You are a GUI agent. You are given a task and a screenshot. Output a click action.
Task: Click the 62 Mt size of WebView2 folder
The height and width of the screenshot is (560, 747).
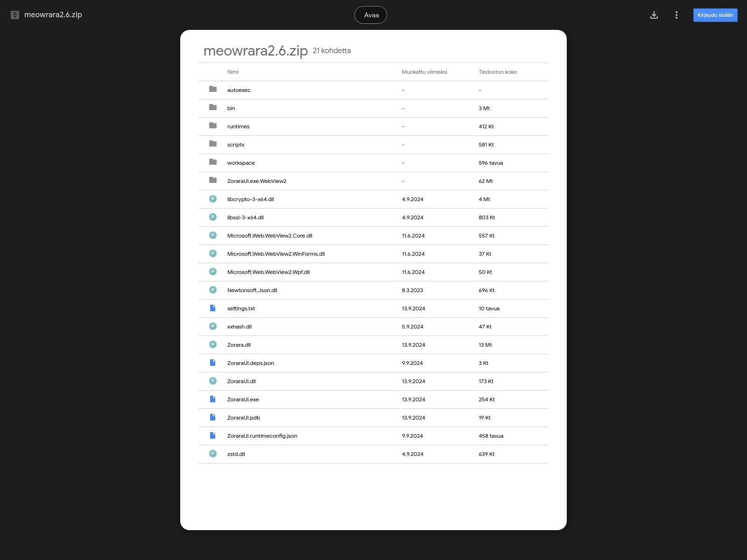click(486, 181)
